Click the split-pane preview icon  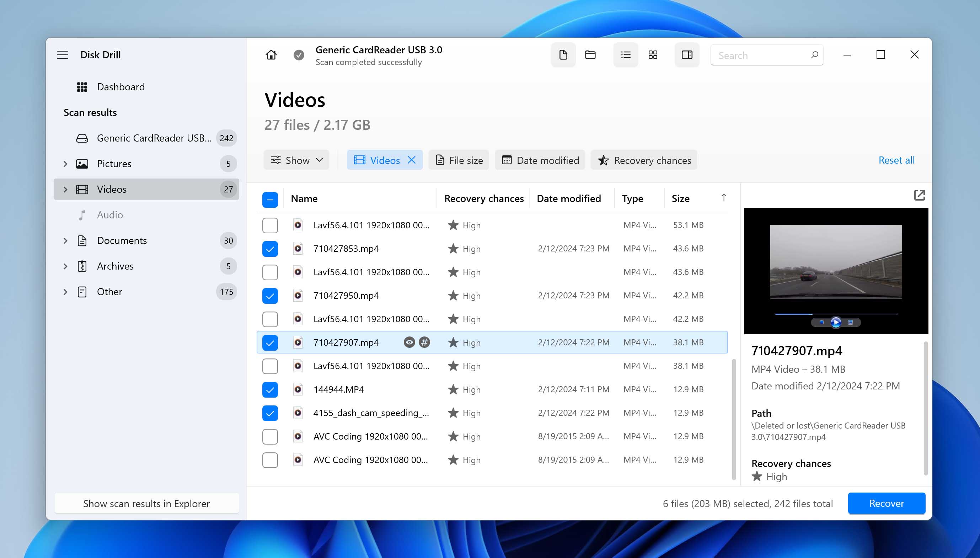pos(686,54)
